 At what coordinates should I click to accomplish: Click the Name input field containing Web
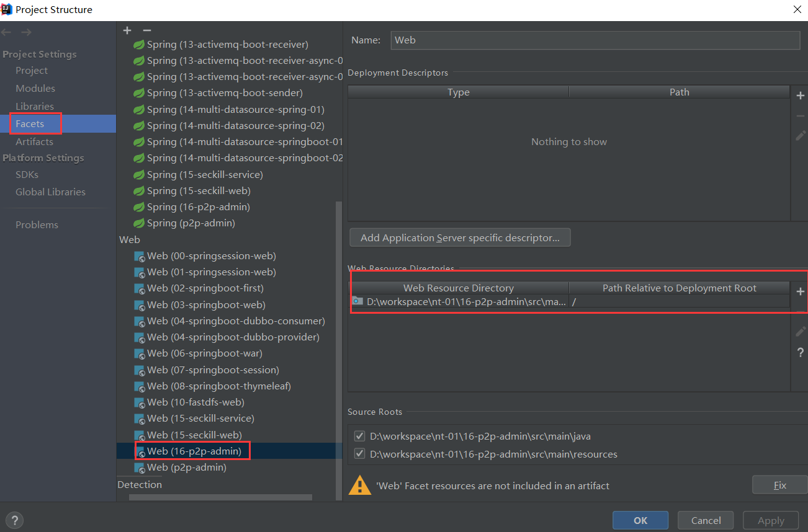point(595,40)
